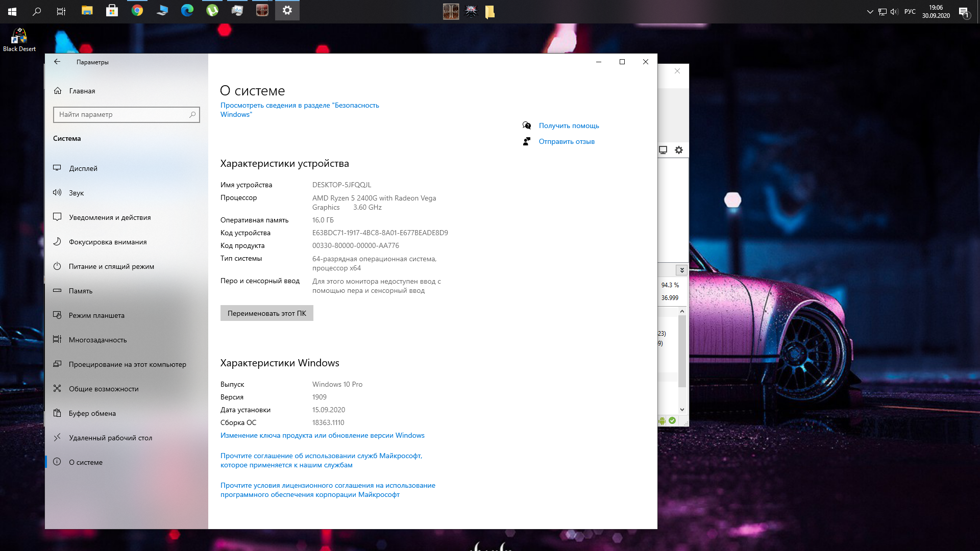Screen dimensions: 980x551
Task: Minimize the Параметры window
Action: [x=599, y=62]
